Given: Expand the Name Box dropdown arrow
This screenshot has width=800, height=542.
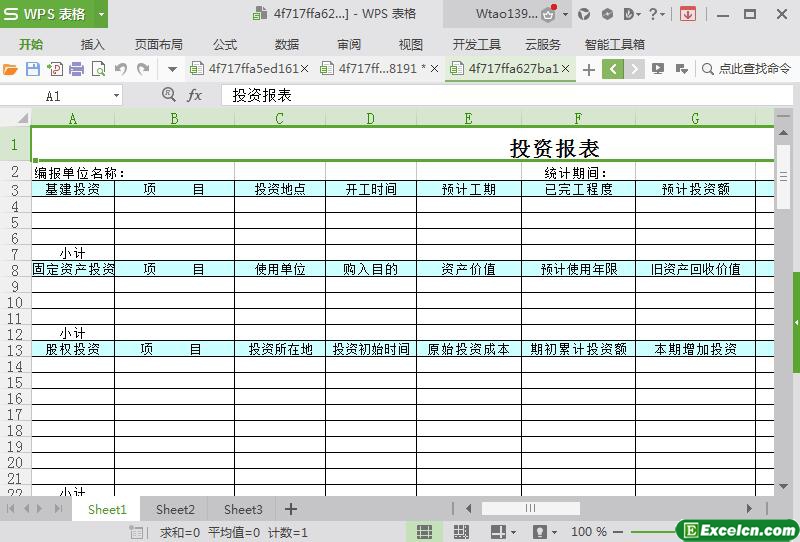Looking at the screenshot, I should pyautogui.click(x=116, y=95).
